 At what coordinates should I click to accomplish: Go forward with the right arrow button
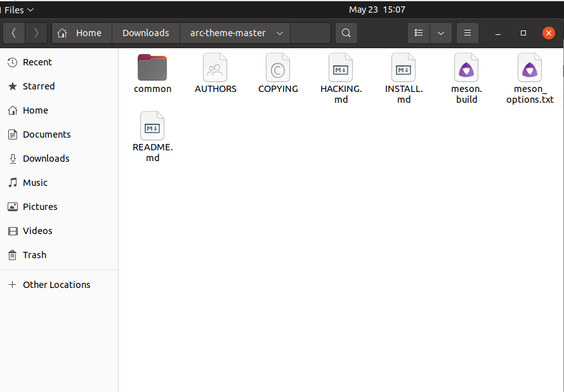(36, 33)
